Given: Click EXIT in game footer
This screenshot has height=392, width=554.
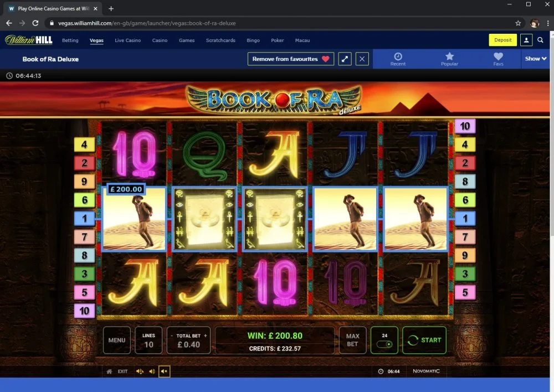Looking at the screenshot, I should [122, 372].
